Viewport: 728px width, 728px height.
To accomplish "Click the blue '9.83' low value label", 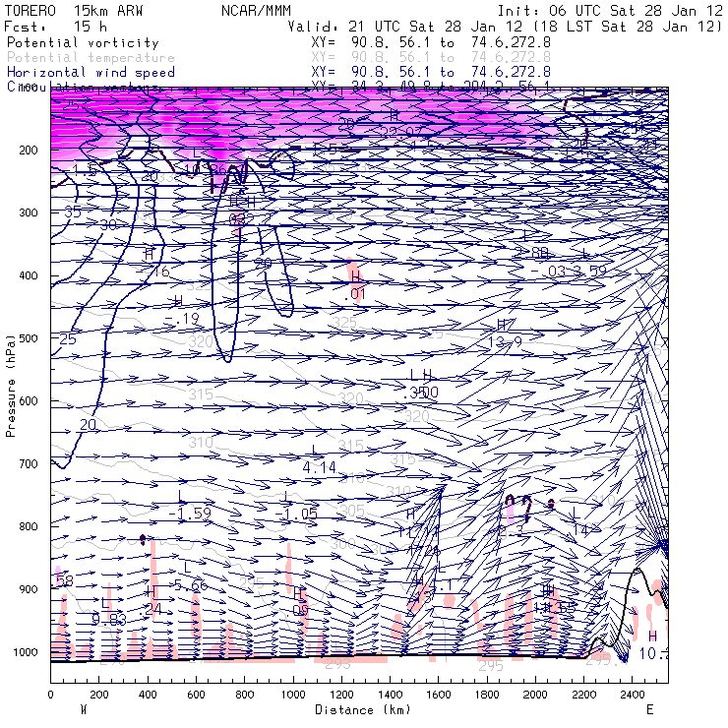I will [x=109, y=620].
